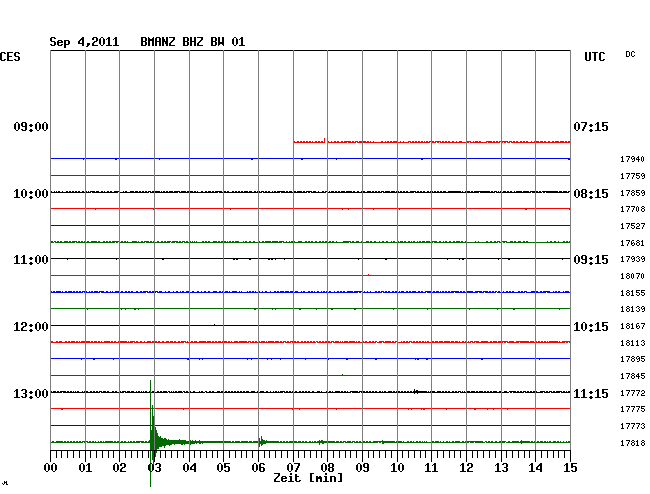Click the 'DC' column header
650x494 pixels.
630,54
